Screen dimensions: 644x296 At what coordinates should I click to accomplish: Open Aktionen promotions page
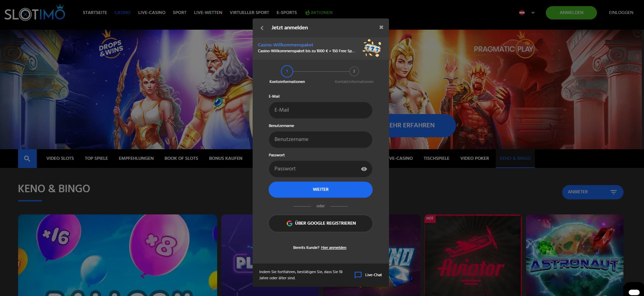tap(319, 13)
